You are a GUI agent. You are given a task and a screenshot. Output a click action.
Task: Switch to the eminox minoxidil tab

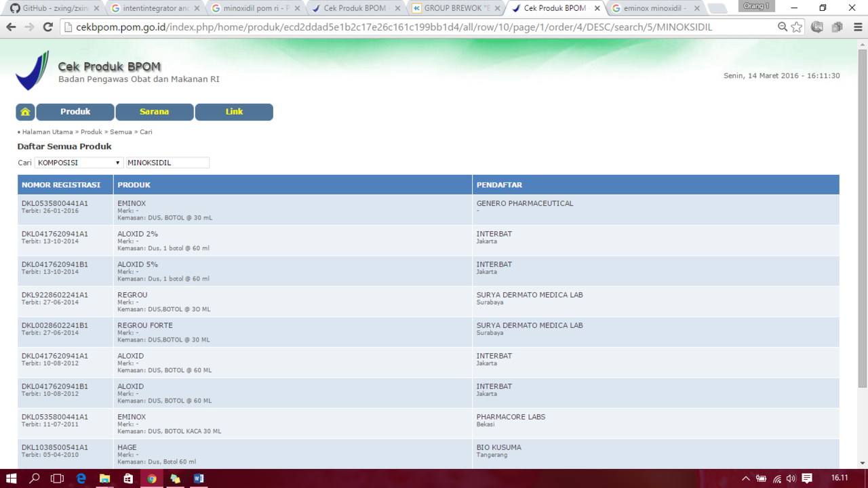click(656, 8)
